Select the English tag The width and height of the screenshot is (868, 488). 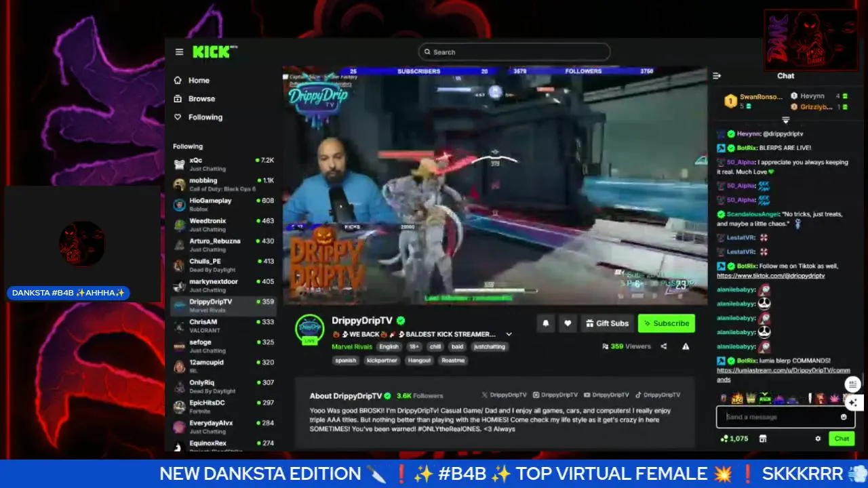point(389,346)
